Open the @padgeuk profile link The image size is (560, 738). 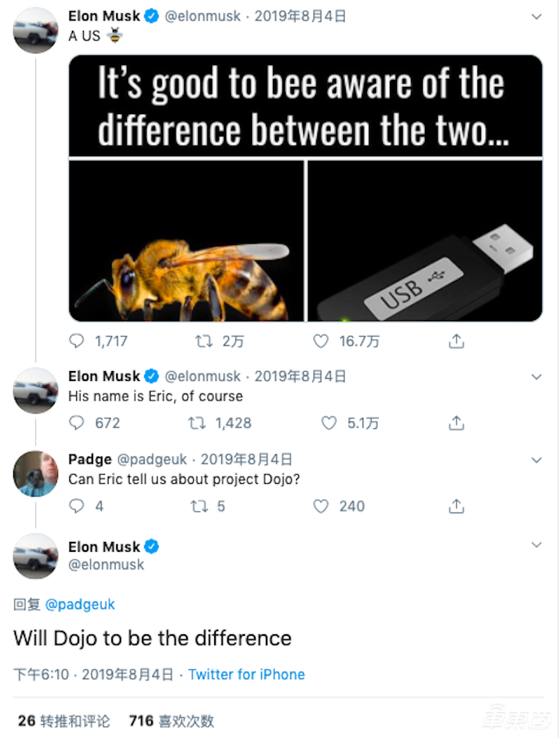click(x=80, y=604)
